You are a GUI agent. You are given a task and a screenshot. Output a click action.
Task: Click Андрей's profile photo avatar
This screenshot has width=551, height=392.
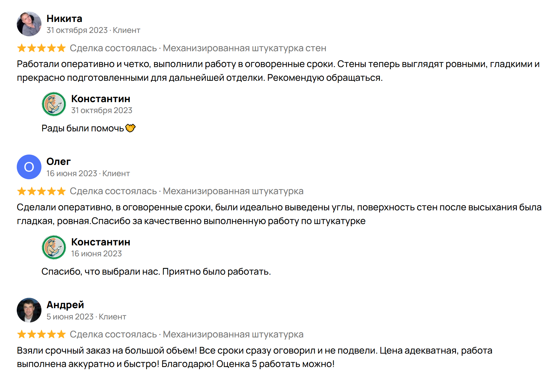point(29,310)
